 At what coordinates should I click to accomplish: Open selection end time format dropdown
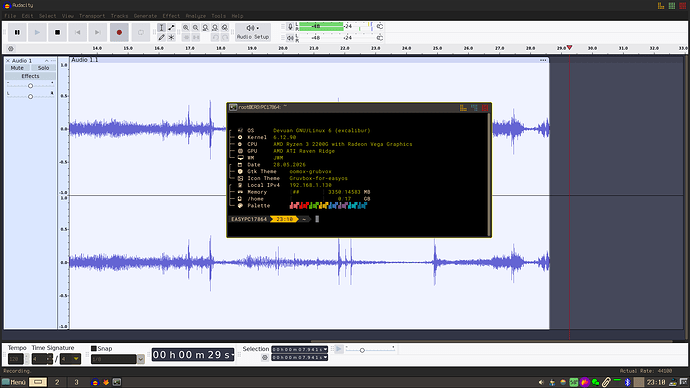326,357
